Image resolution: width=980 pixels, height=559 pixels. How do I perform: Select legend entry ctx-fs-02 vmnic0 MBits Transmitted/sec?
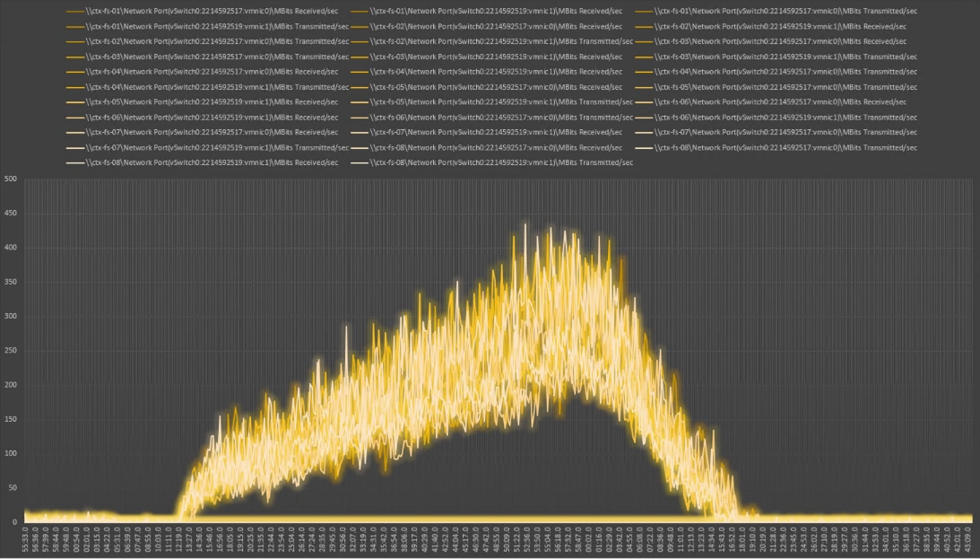[207, 41]
